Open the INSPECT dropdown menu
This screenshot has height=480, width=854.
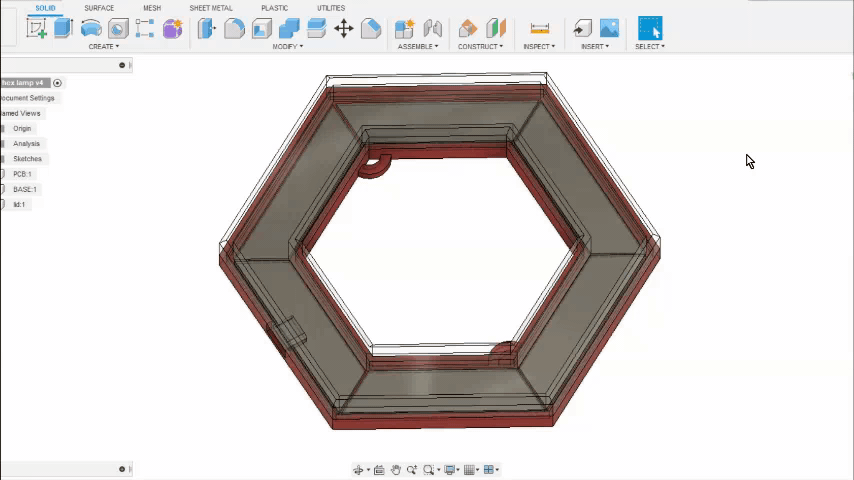pyautogui.click(x=539, y=47)
